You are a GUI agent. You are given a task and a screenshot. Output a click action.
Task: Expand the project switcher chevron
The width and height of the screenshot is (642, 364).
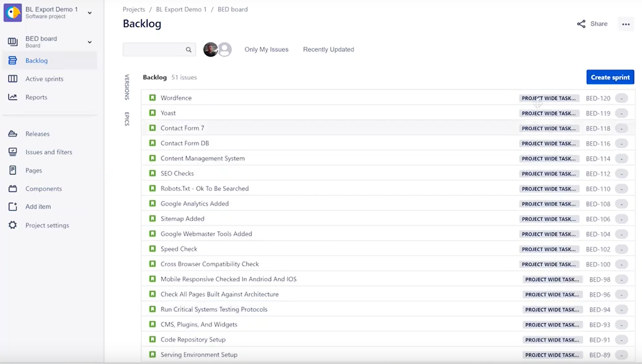click(90, 13)
